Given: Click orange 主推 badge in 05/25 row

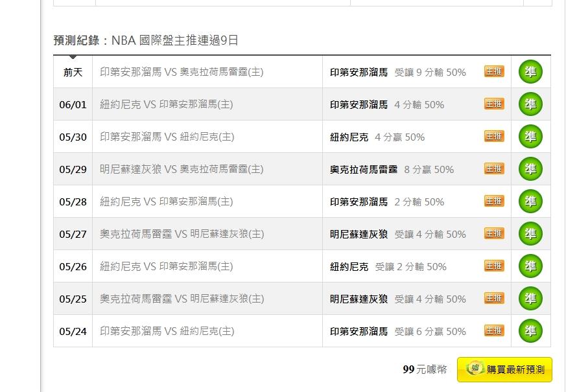Looking at the screenshot, I should tap(494, 298).
